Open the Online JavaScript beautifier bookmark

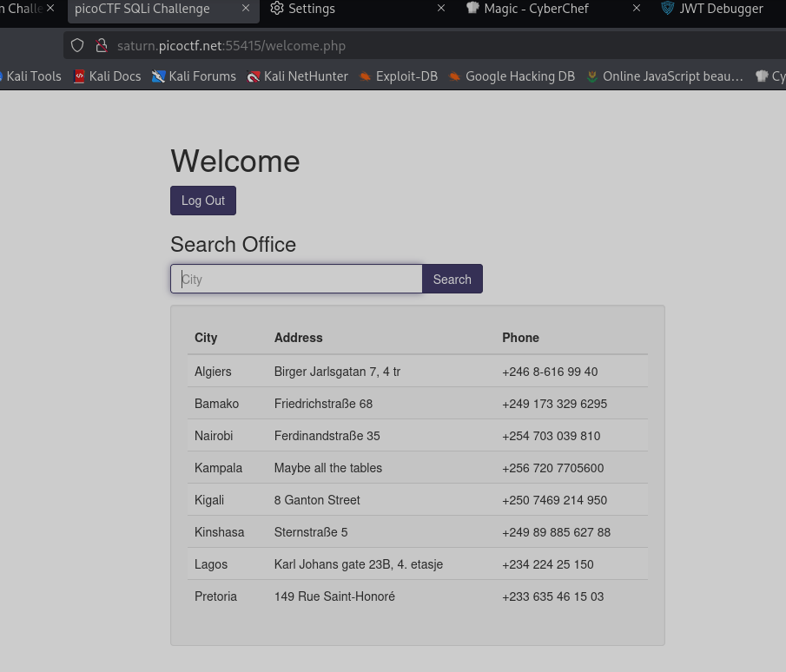(x=664, y=76)
